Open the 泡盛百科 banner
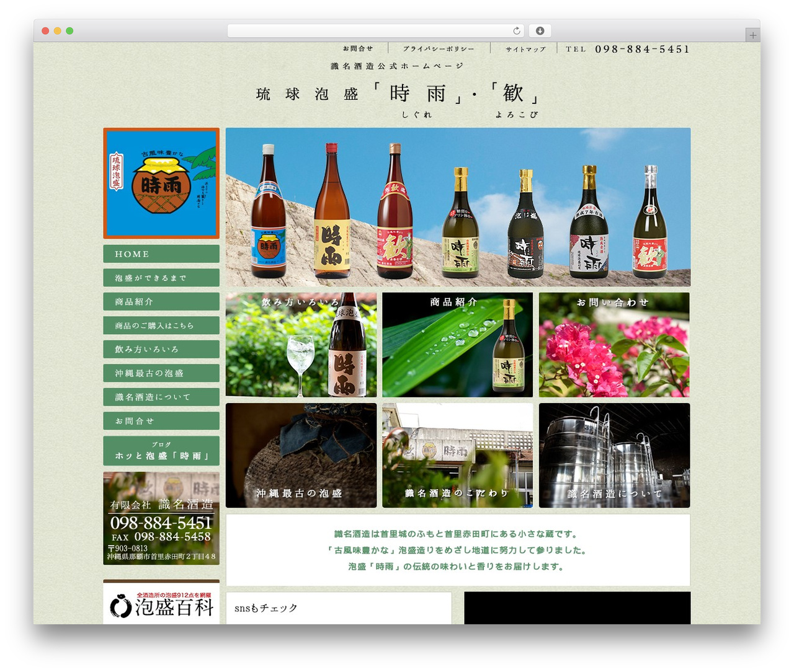Viewport: 794px width, 672px height. pyautogui.click(x=161, y=602)
